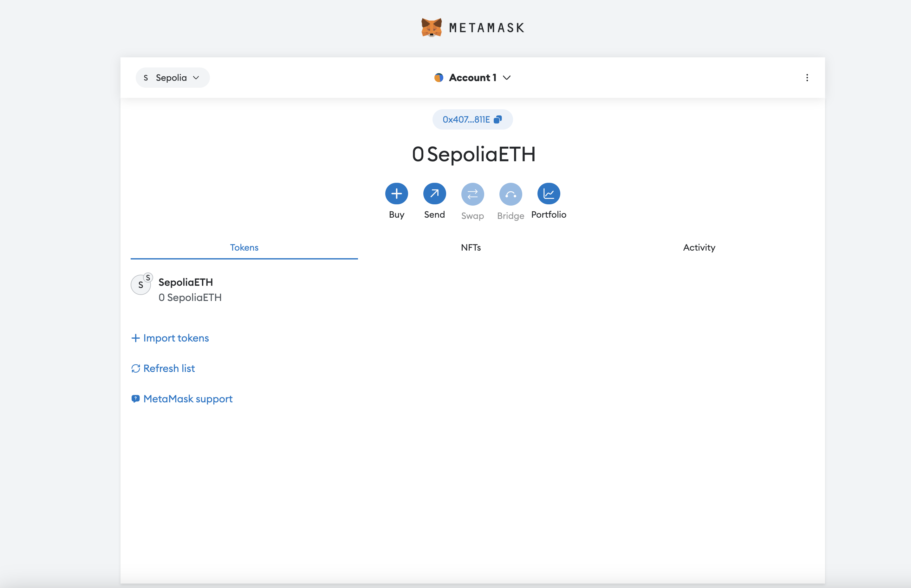Click the Bridge icon button
Screen dimensions: 911x588
pyautogui.click(x=511, y=194)
